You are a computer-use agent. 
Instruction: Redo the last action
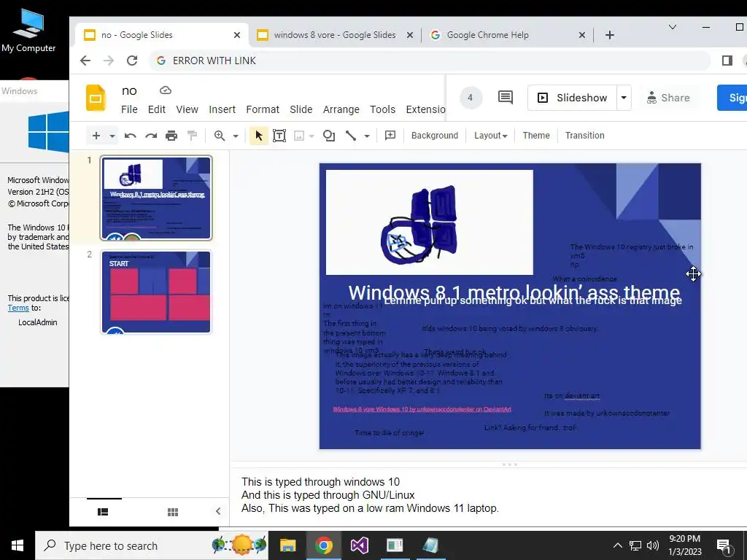151,136
